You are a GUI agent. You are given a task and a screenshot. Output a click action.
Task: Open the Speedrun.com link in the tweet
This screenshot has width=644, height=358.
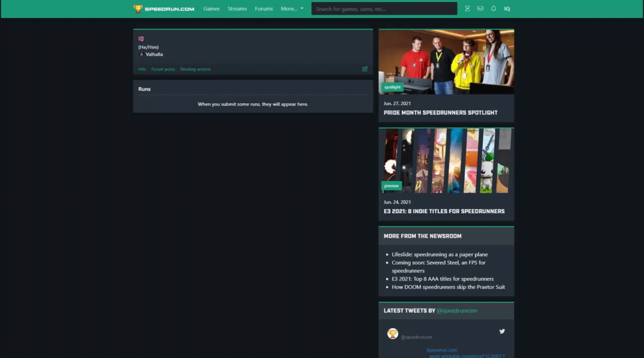tap(442, 350)
